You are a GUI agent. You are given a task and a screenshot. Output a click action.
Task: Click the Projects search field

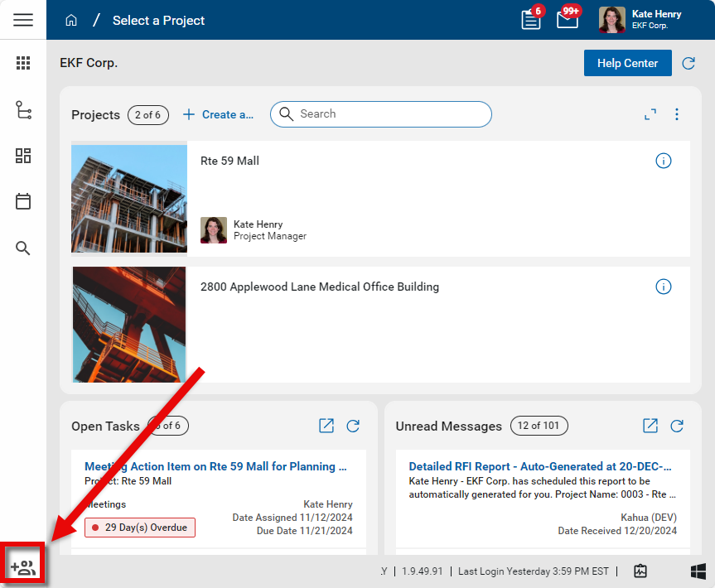[389, 114]
